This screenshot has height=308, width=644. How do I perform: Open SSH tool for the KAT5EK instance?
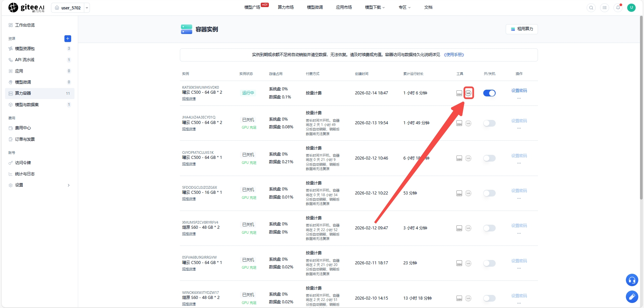click(459, 93)
